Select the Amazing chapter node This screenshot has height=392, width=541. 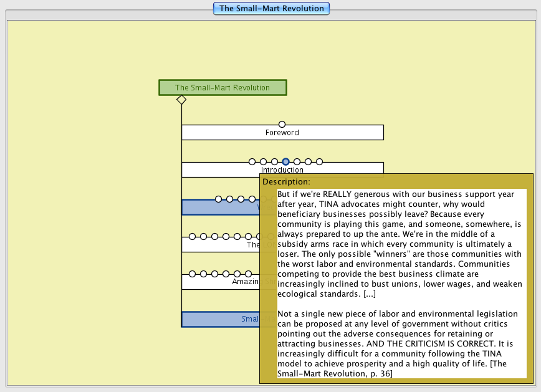(x=219, y=282)
